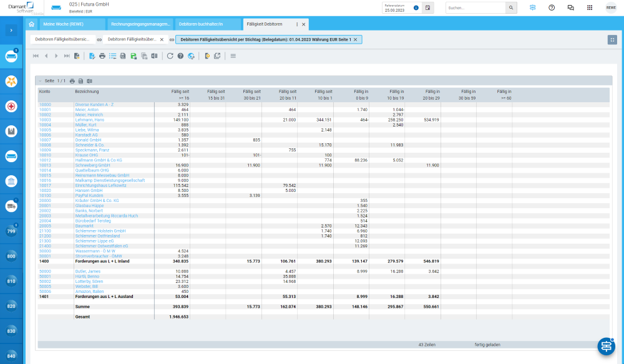Click the blue list view toolbar icon

click(112, 56)
